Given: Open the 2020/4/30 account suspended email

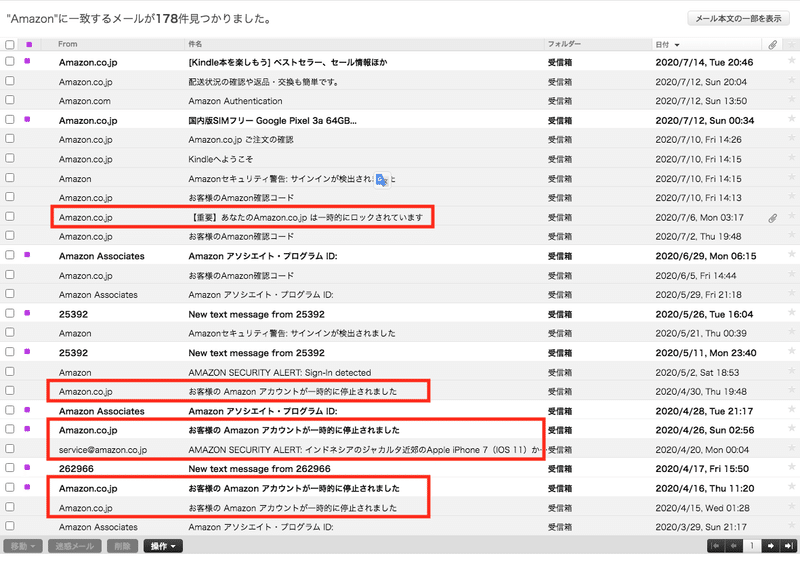Looking at the screenshot, I should (x=292, y=391).
